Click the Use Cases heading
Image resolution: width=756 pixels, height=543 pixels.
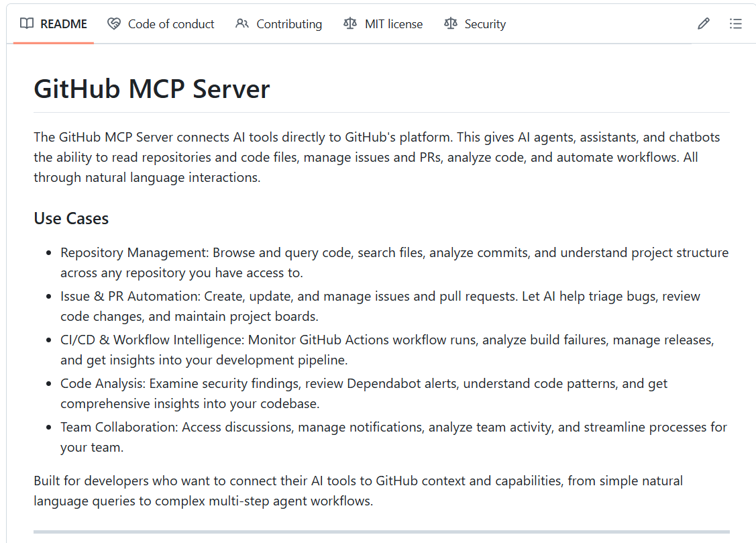tap(71, 218)
